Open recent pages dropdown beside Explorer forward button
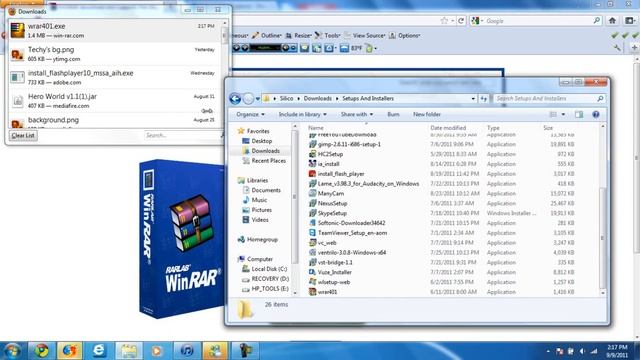This screenshot has height=360, width=640. 258,99
